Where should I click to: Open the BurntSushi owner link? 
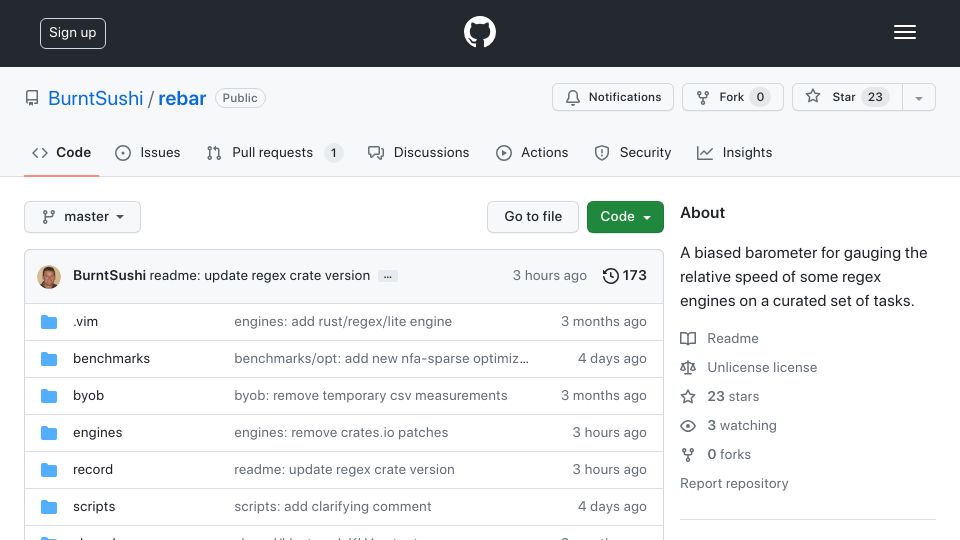click(96, 98)
